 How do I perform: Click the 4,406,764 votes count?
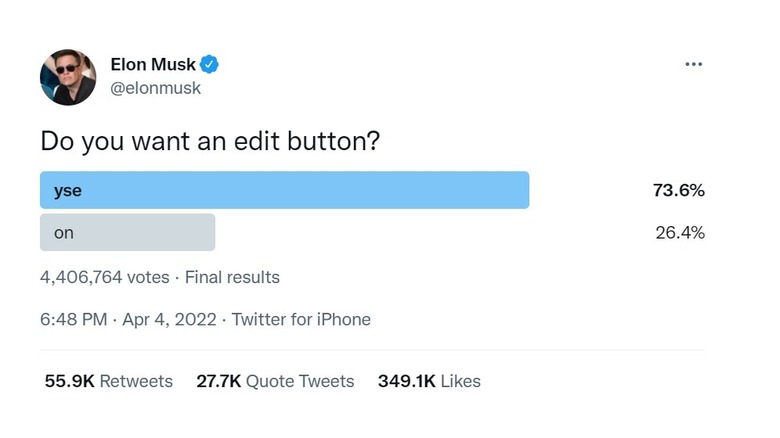[105, 277]
